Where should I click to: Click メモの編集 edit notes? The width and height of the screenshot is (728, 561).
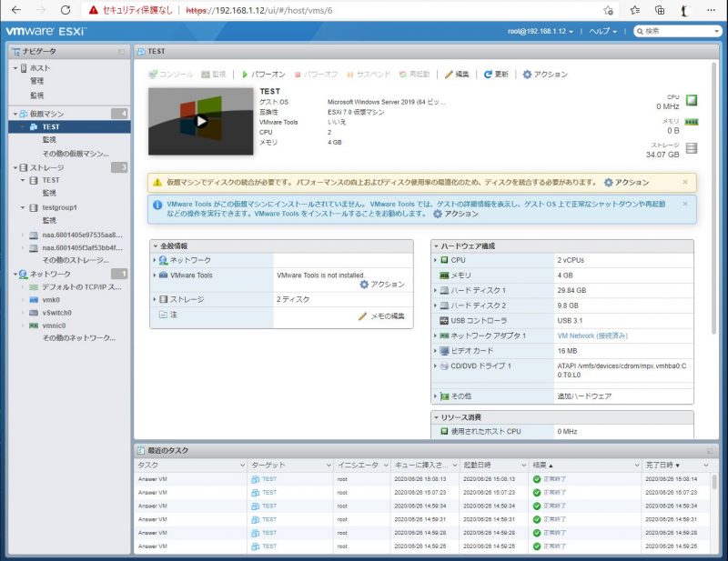click(381, 316)
